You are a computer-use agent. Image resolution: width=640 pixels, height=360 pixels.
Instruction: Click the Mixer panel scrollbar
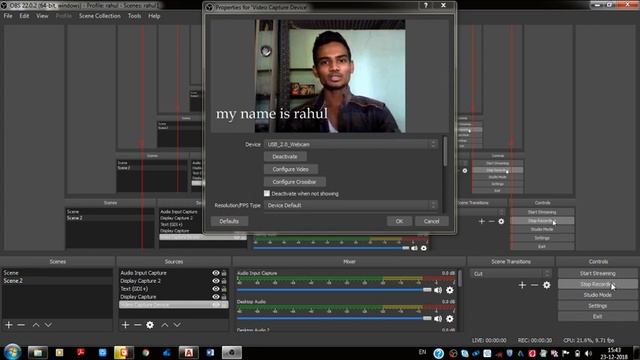tap(460, 278)
